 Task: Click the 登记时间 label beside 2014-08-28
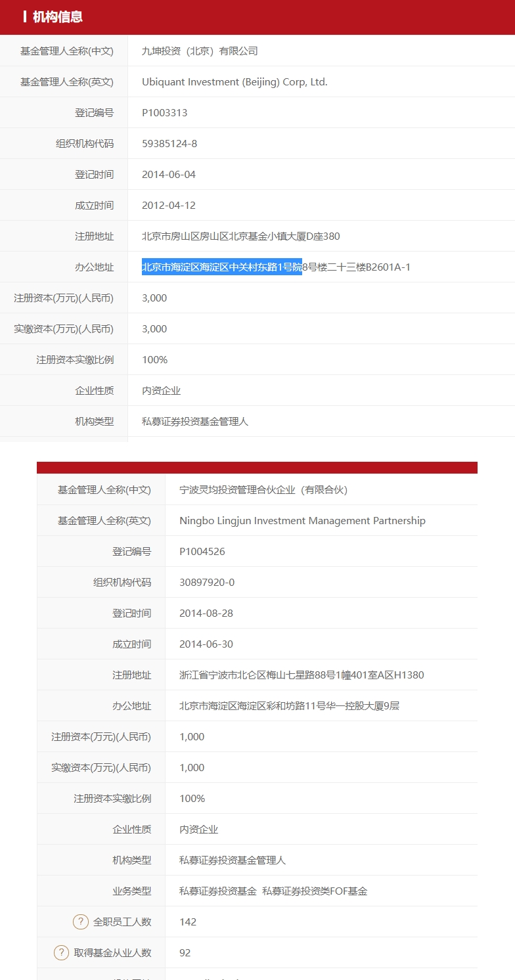131,613
